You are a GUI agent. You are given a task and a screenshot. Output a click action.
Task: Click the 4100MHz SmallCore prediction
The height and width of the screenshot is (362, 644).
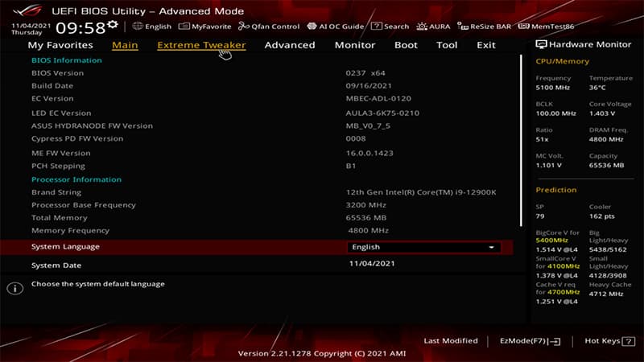pyautogui.click(x=563, y=266)
